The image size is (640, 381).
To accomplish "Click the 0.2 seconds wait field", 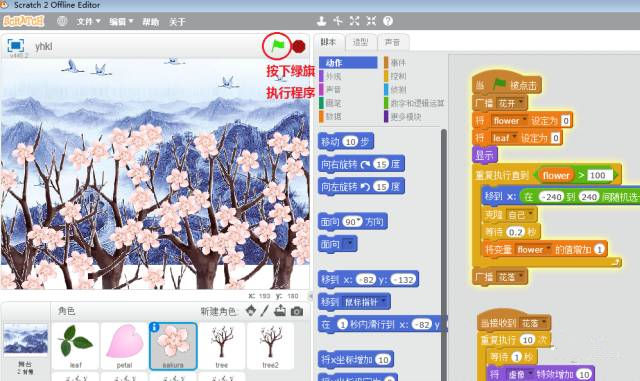I will pyautogui.click(x=516, y=232).
